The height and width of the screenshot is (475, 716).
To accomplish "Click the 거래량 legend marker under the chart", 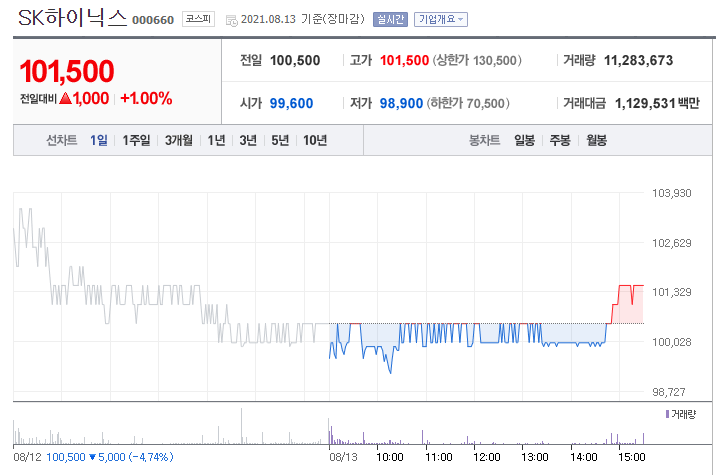I will coord(667,414).
